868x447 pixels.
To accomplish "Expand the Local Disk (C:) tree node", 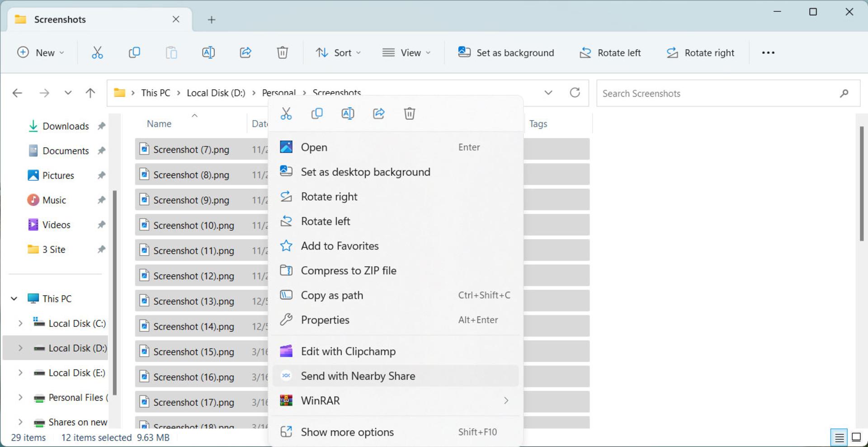I will 20,323.
